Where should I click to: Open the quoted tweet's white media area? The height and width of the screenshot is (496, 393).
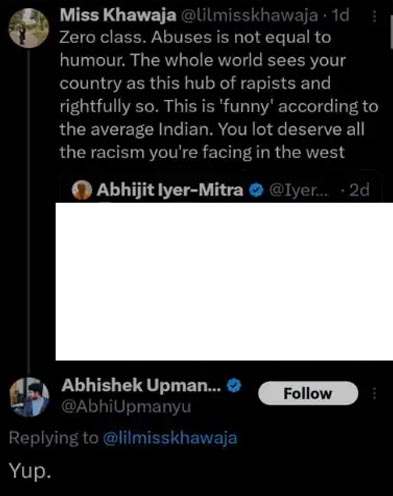224,282
